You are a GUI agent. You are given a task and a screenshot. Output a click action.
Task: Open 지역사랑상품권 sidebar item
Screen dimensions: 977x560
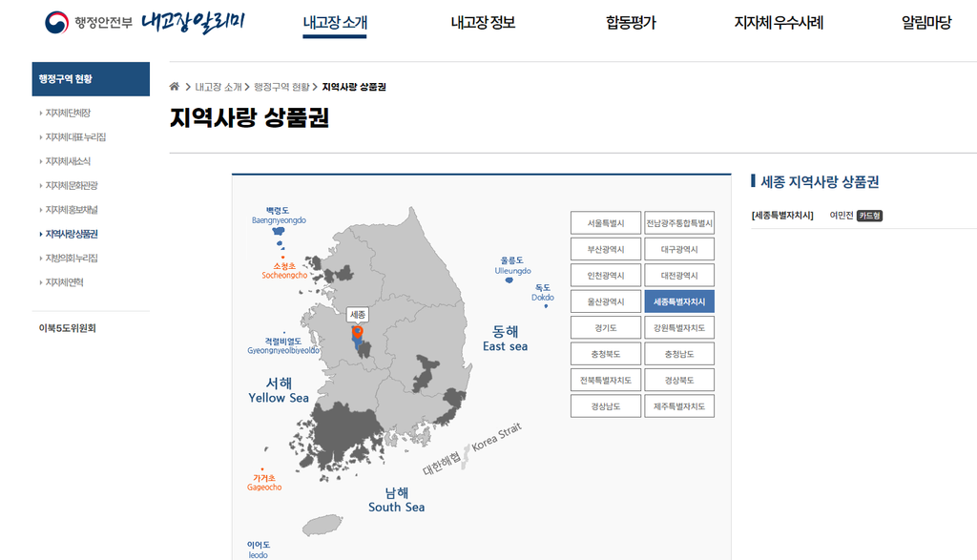(72, 235)
